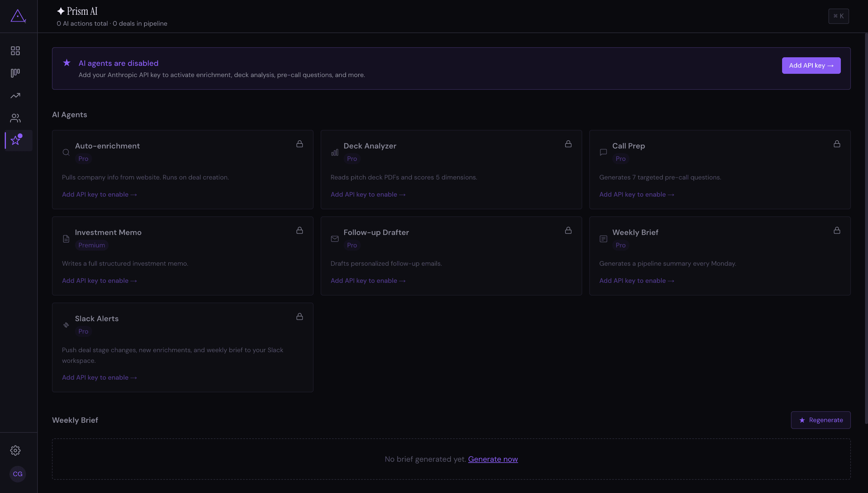Click the Prism triangle logo

(18, 16)
